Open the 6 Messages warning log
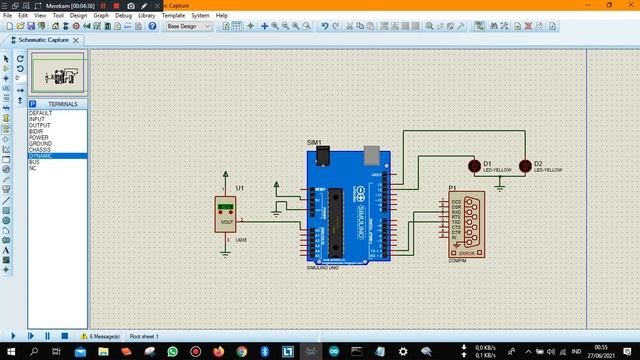This screenshot has height=360, width=640. (100, 336)
